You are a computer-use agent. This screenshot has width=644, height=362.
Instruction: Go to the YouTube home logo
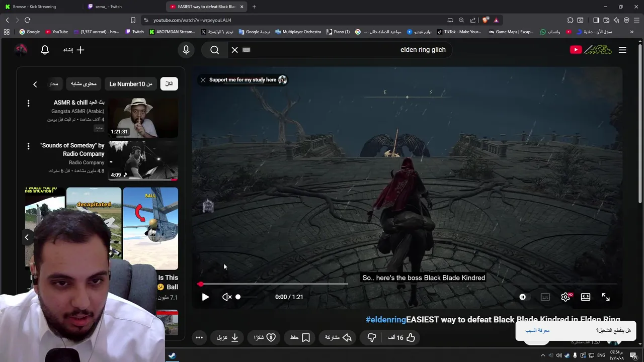pos(591,50)
